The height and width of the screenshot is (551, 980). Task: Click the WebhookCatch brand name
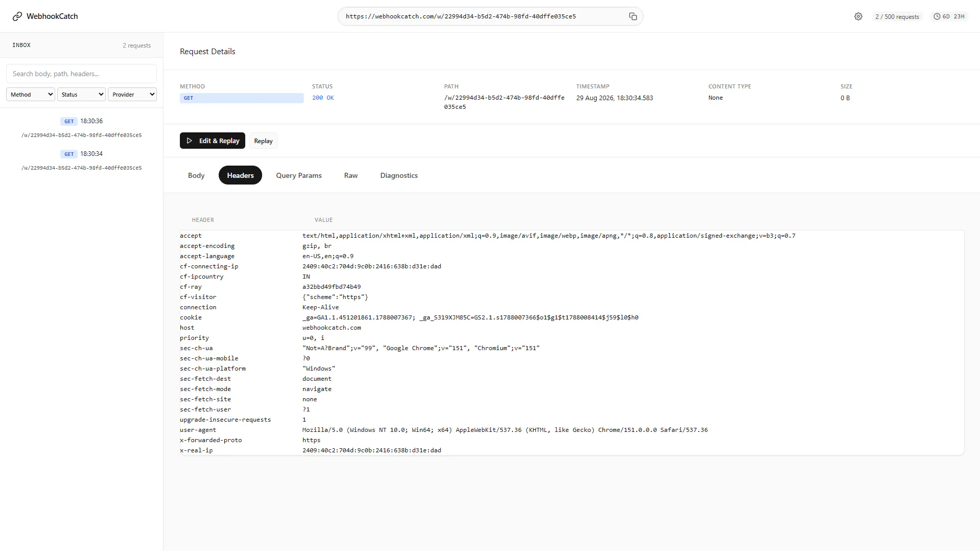point(52,16)
